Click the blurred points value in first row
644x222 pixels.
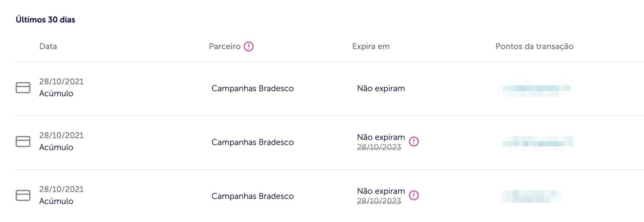(x=534, y=88)
